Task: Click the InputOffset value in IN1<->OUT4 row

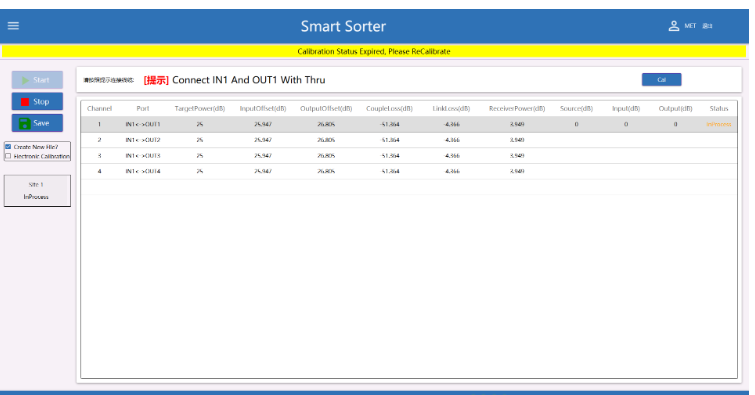Action: pos(263,171)
